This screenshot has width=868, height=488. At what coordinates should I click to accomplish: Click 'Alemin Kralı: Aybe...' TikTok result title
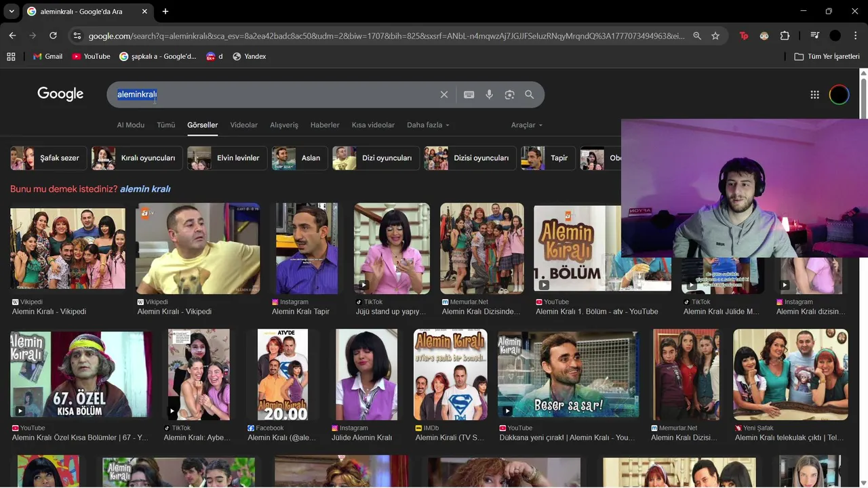click(197, 438)
